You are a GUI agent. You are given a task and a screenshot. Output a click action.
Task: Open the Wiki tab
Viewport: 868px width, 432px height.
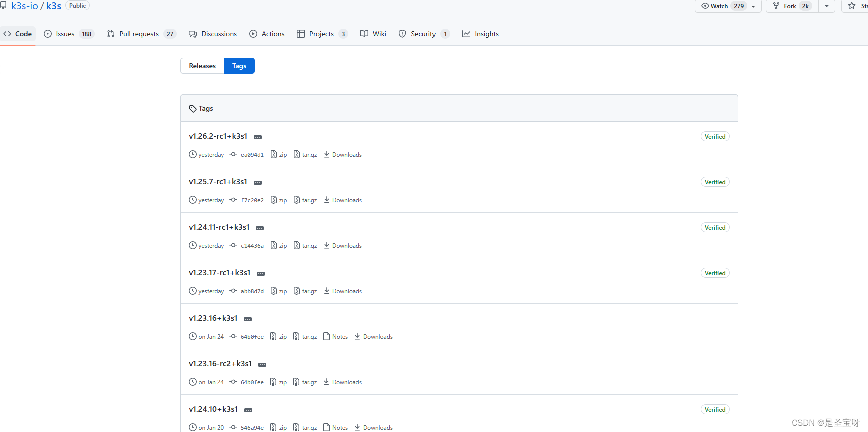click(373, 34)
